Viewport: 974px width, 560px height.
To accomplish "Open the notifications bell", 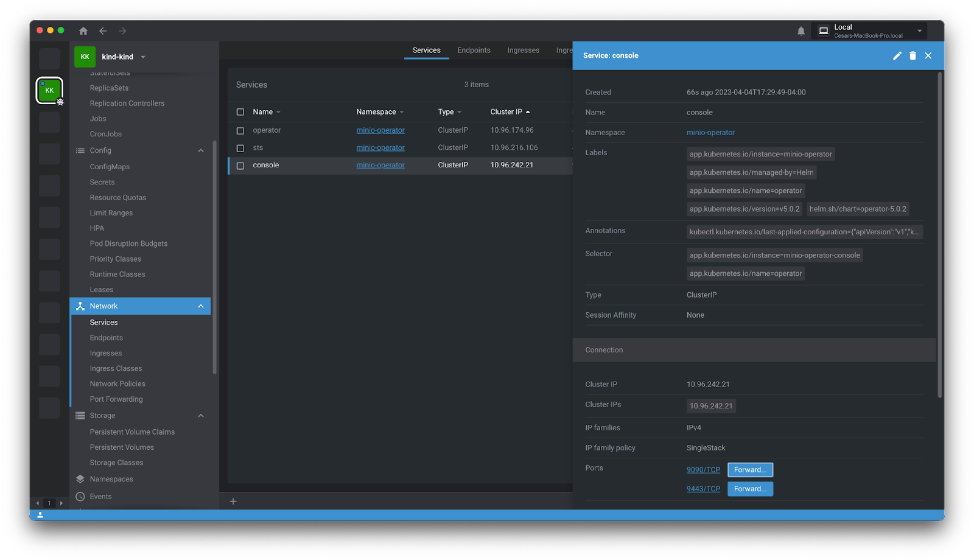I will [801, 31].
